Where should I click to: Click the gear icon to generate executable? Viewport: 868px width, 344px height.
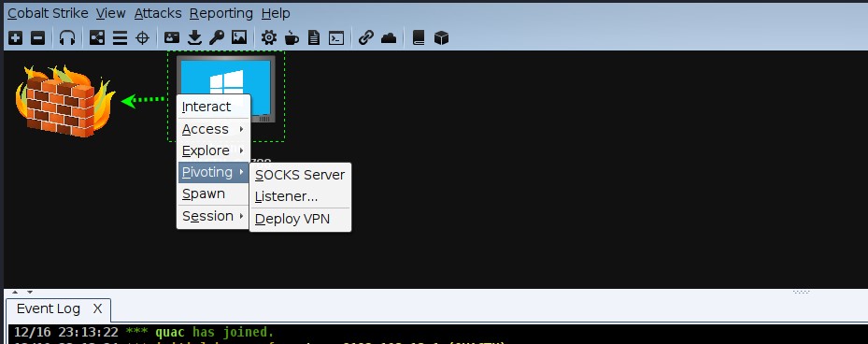[269, 37]
